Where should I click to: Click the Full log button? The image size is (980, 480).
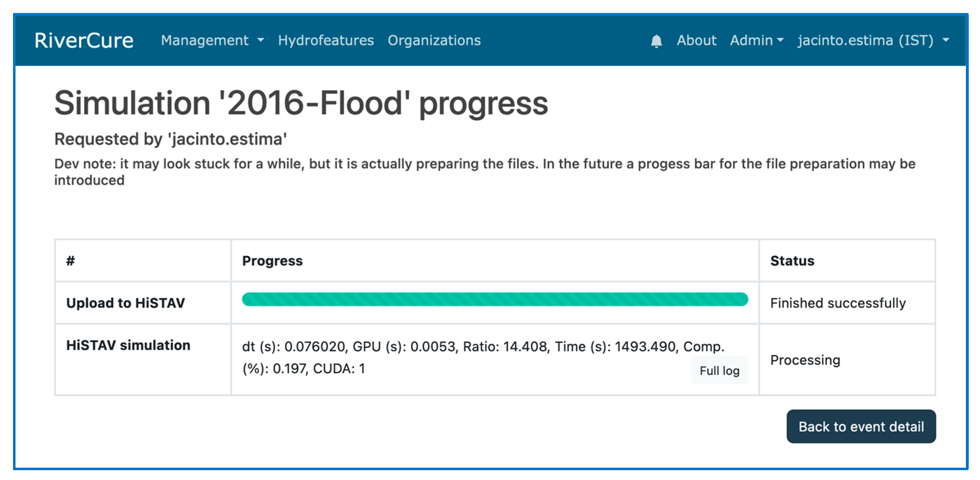(x=719, y=371)
